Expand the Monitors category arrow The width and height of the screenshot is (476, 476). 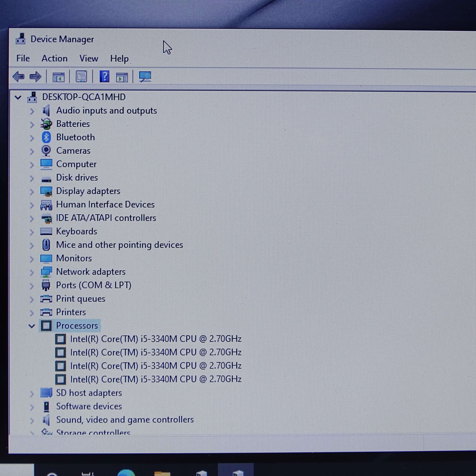(32, 259)
